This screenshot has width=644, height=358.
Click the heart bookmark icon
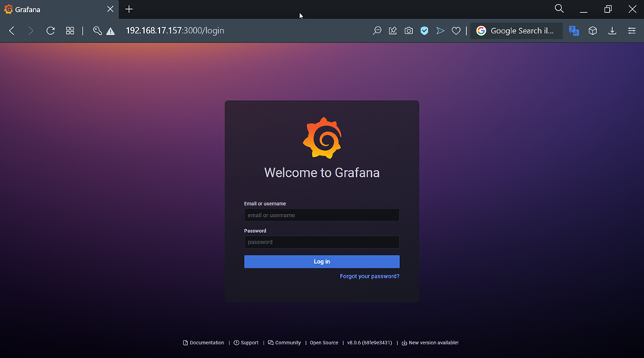pyautogui.click(x=456, y=31)
